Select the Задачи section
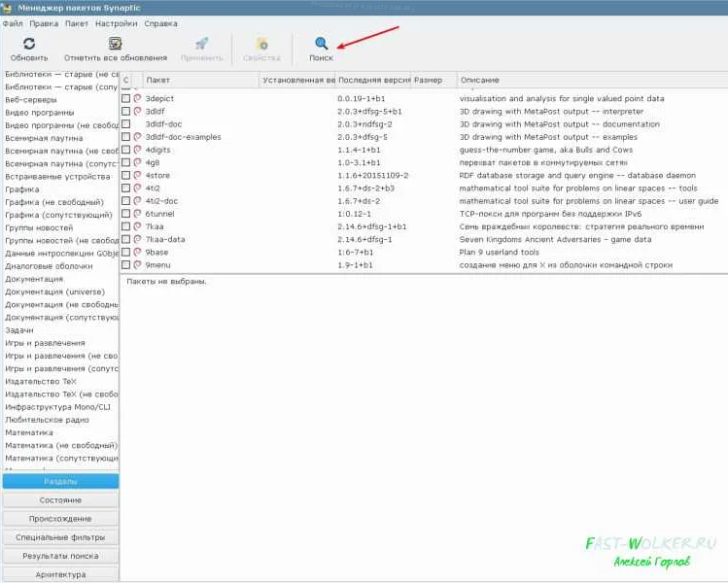728x583 pixels. coord(19,330)
